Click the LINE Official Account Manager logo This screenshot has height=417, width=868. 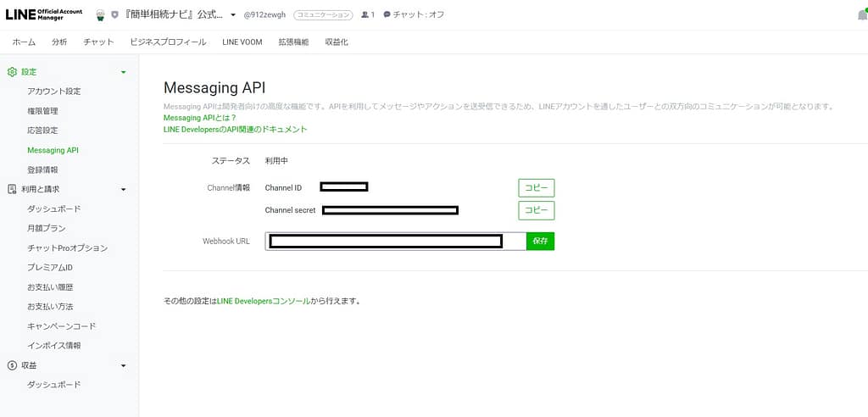(x=44, y=14)
